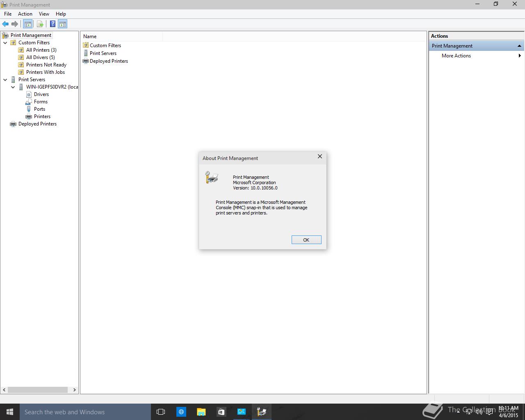This screenshot has height=420, width=525.
Task: Click the Custom Filters label in tree
Action: 34,43
